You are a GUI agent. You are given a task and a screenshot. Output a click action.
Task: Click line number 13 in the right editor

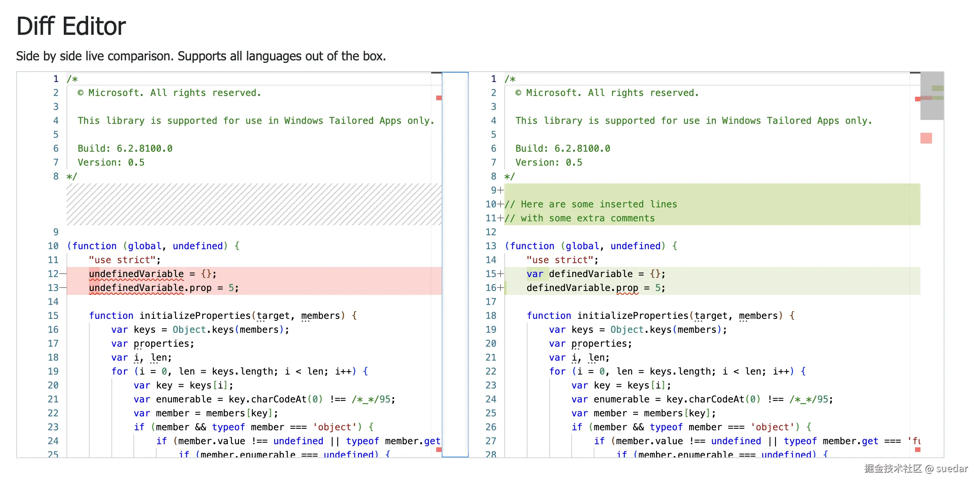491,246
